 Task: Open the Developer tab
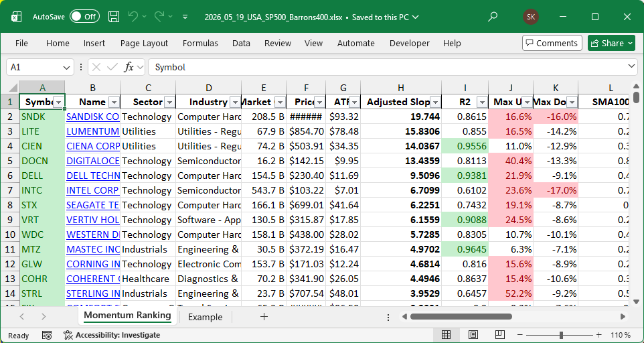click(x=410, y=43)
